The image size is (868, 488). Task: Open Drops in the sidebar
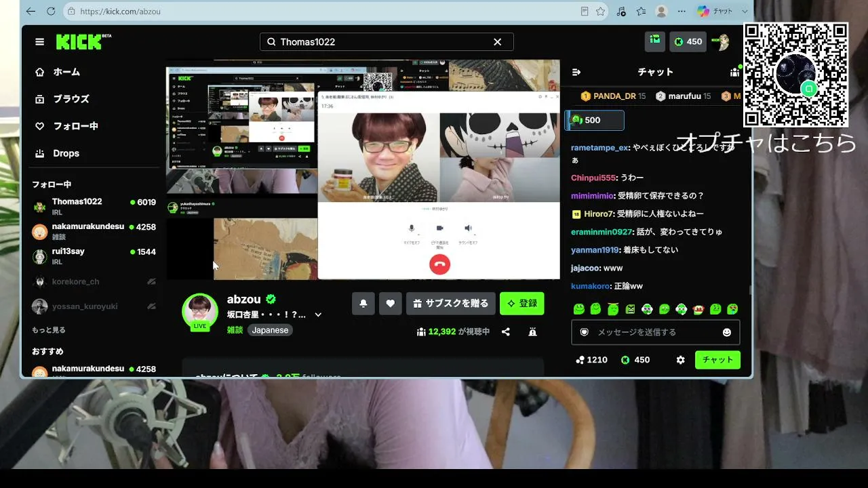click(58, 153)
